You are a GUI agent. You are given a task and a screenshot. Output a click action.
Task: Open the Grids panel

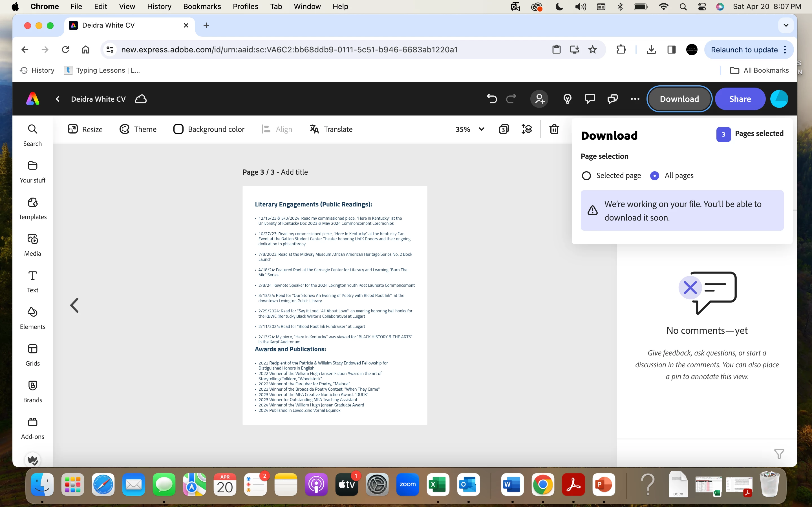point(32,355)
